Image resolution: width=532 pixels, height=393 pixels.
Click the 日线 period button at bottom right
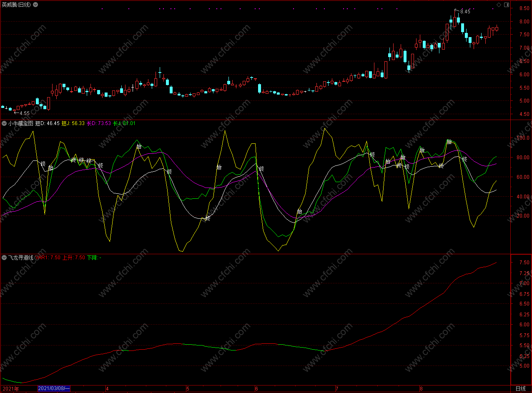521,389
